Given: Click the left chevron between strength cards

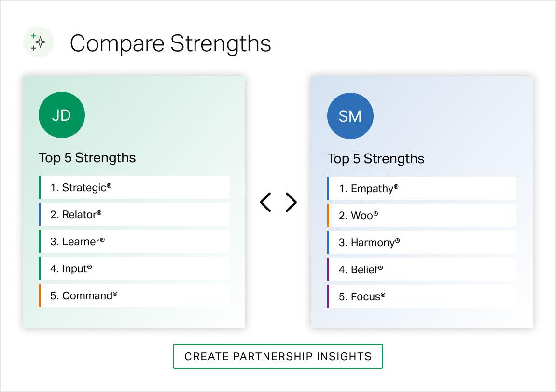Looking at the screenshot, I should click(x=265, y=202).
